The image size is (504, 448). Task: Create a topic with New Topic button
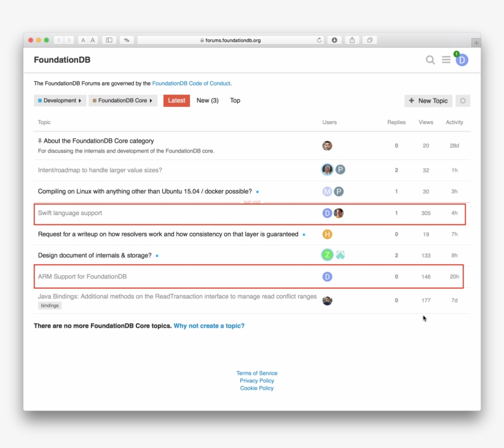(428, 101)
